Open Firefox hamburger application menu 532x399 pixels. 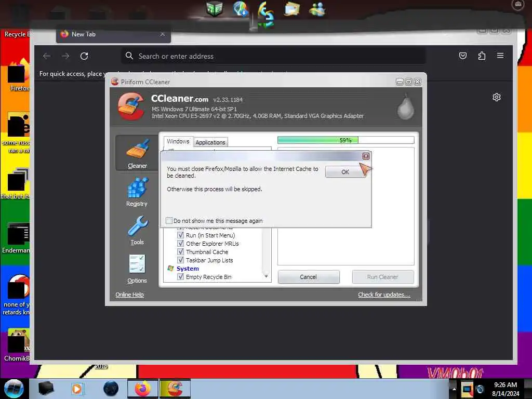coord(500,56)
